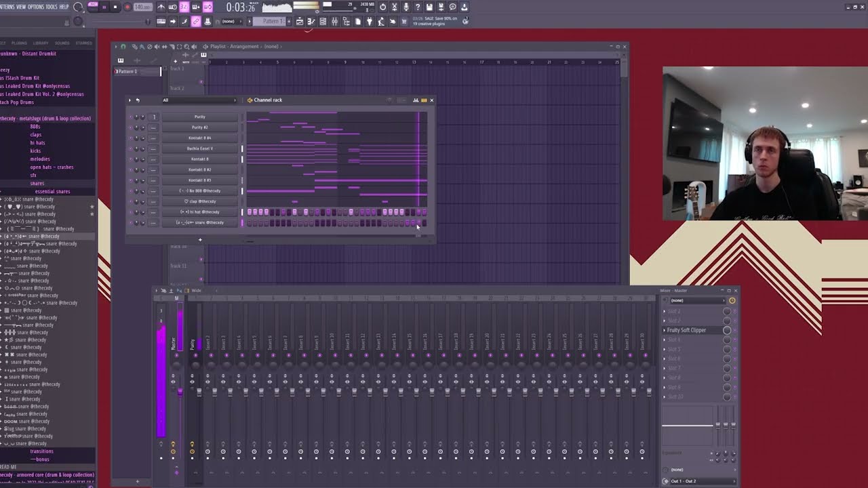The height and width of the screenshot is (488, 868).
Task: Select the STARRED tab in the browser
Action: point(84,43)
